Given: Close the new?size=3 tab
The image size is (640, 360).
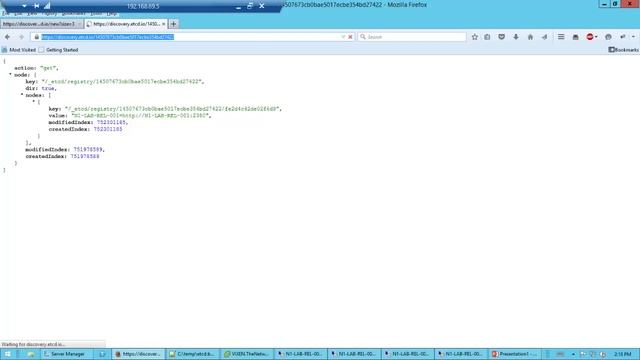Looking at the screenshot, I should click(80, 24).
